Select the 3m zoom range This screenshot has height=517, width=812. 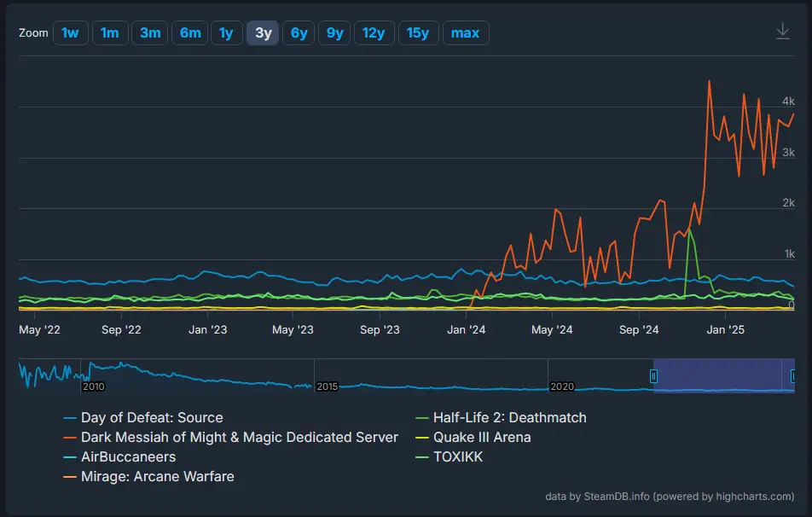point(149,32)
